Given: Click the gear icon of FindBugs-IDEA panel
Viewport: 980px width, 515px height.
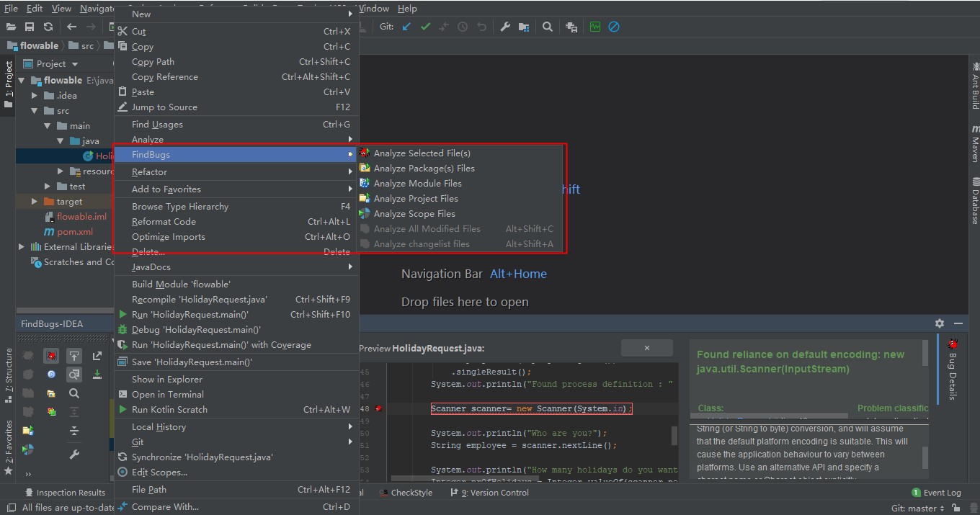Looking at the screenshot, I should pos(940,324).
